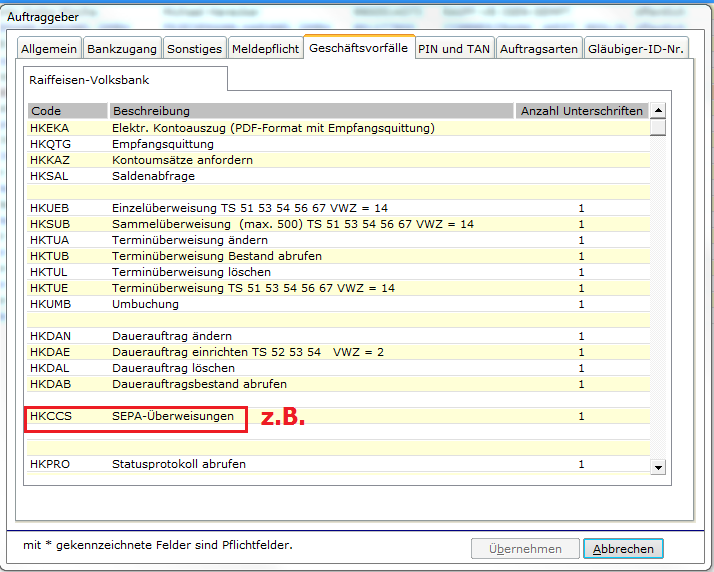
Task: Click the scrollbar up arrow
Action: (658, 110)
